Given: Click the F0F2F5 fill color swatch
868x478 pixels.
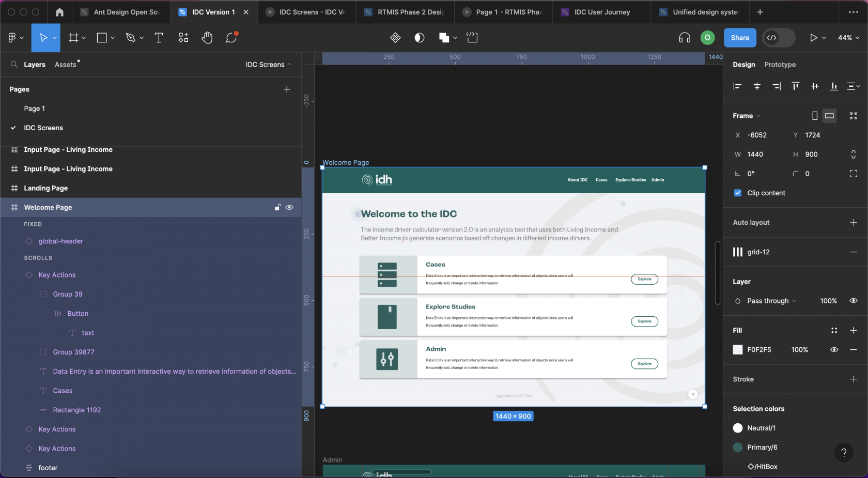Looking at the screenshot, I should tap(738, 350).
